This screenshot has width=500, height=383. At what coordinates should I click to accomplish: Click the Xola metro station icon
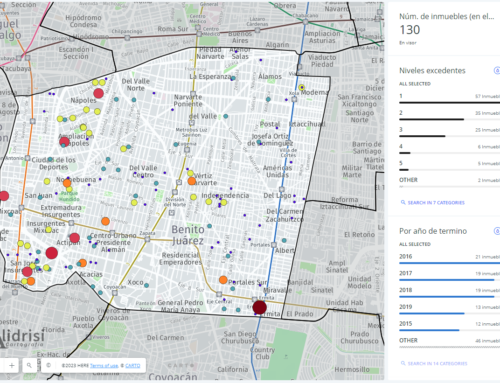point(294,99)
